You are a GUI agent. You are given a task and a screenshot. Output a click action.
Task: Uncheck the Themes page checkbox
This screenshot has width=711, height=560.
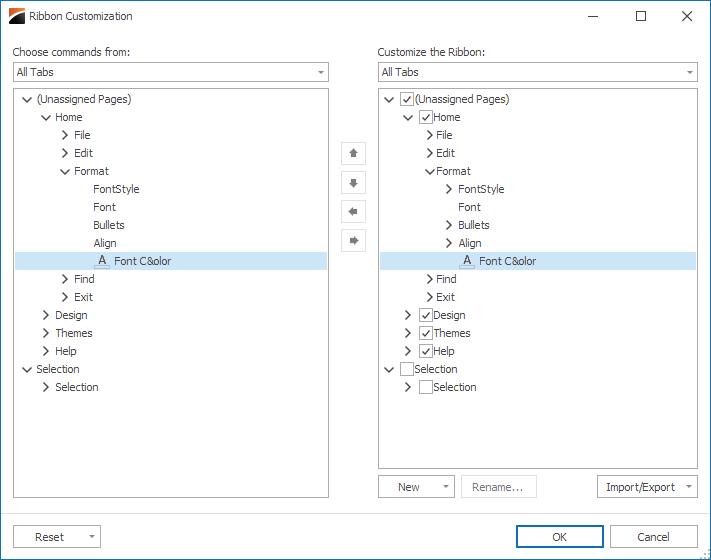click(425, 333)
